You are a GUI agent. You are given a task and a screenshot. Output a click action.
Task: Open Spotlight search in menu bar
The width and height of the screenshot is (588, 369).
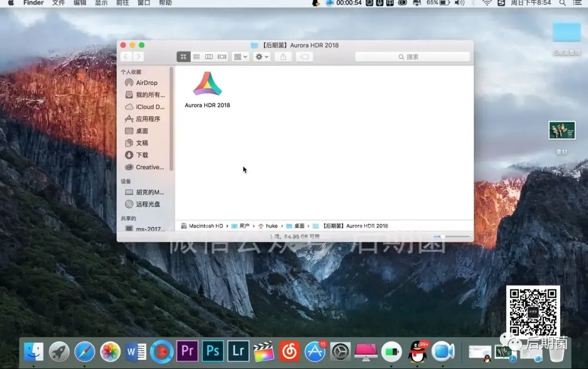562,3
